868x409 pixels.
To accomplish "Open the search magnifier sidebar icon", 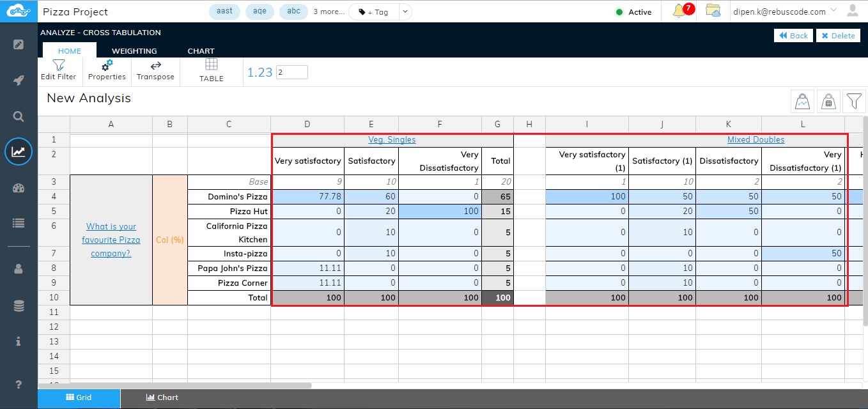I will pos(19,116).
